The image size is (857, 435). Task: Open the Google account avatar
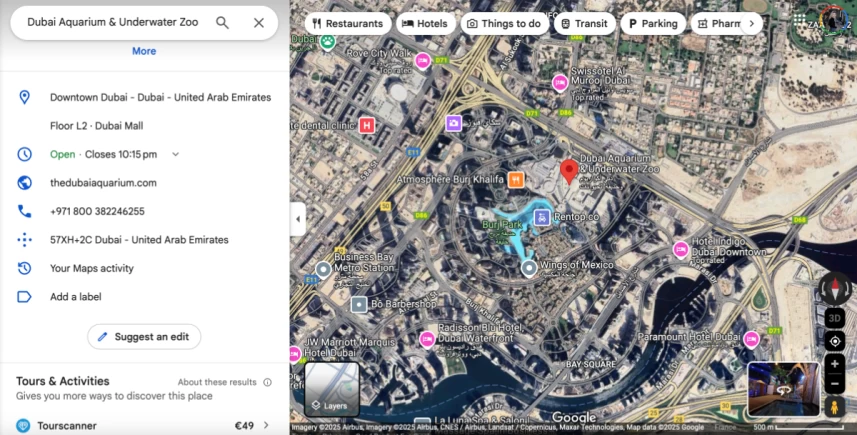[834, 20]
